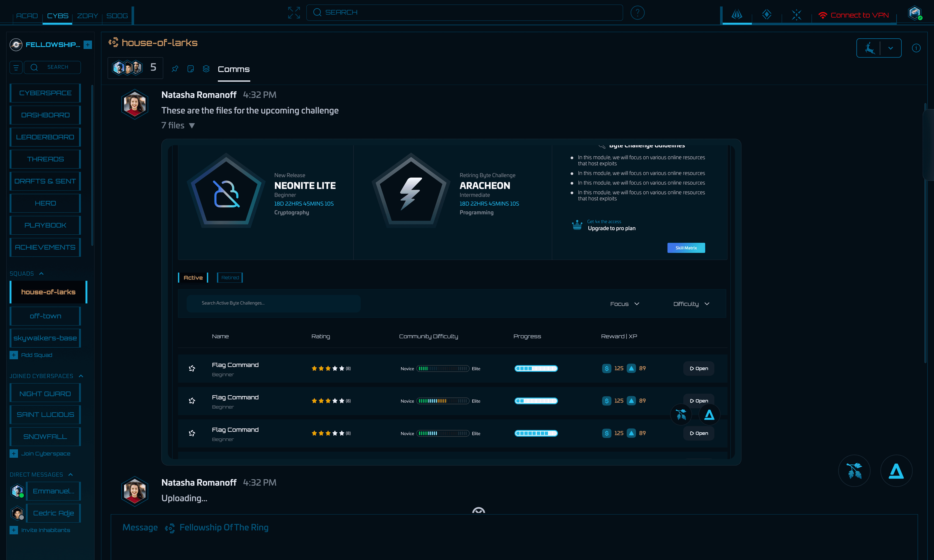Click the pin icon beside Comms tab
934x560 pixels.
(x=175, y=69)
